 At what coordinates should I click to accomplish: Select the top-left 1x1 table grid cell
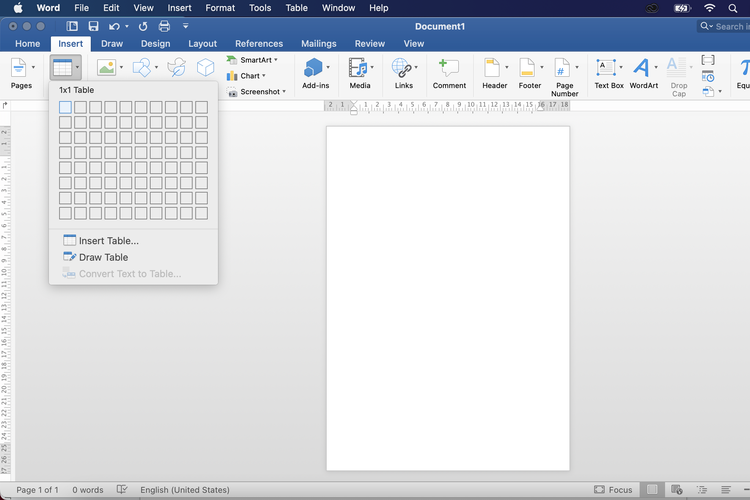point(65,107)
